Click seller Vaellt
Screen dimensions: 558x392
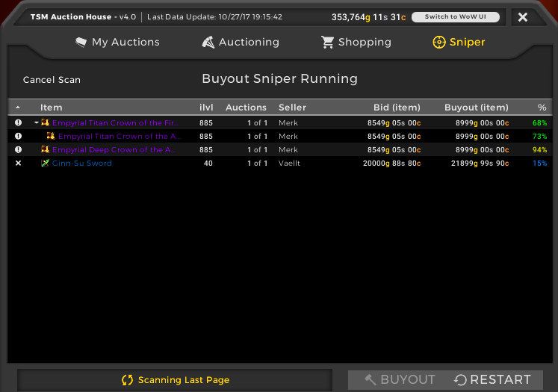289,164
